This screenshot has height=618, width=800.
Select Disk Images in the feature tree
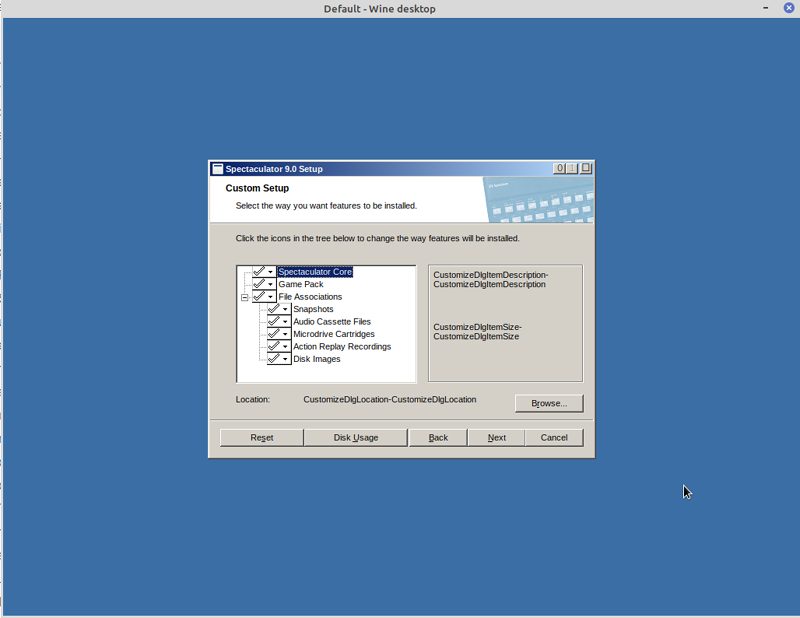coord(316,359)
